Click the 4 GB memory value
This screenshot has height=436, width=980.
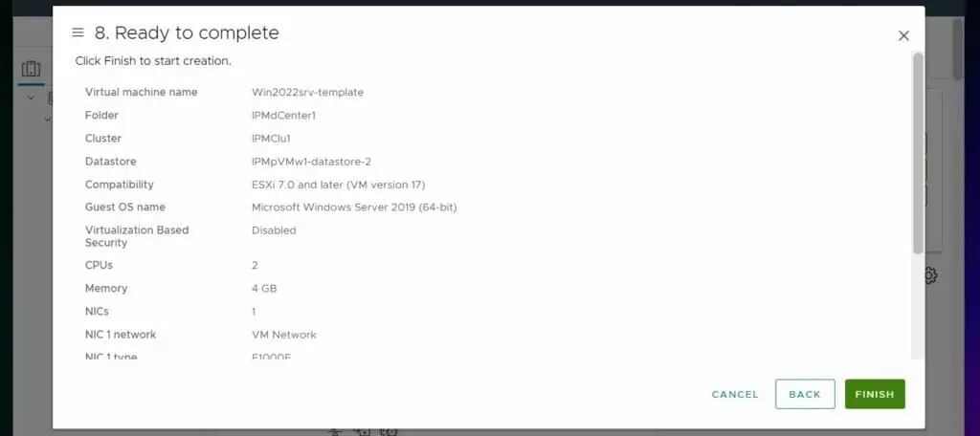click(264, 289)
